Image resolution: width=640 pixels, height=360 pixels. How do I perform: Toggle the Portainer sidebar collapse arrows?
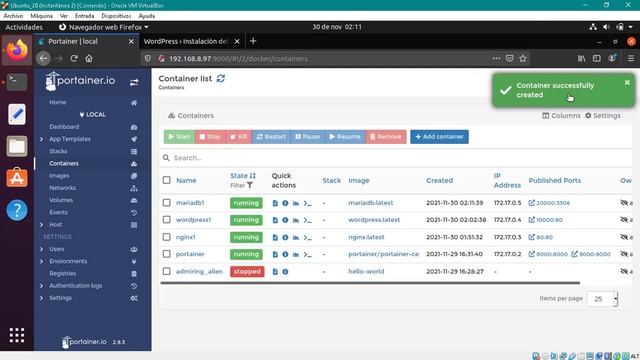134,82
